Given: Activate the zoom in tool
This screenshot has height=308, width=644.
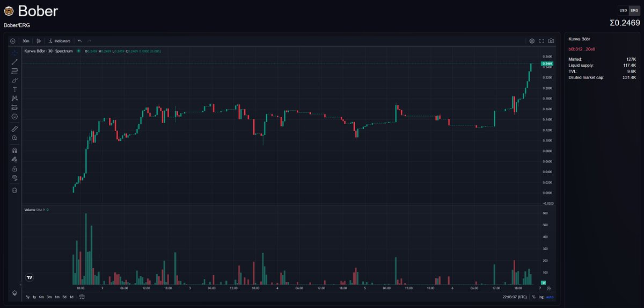Looking at the screenshot, I should [14, 138].
